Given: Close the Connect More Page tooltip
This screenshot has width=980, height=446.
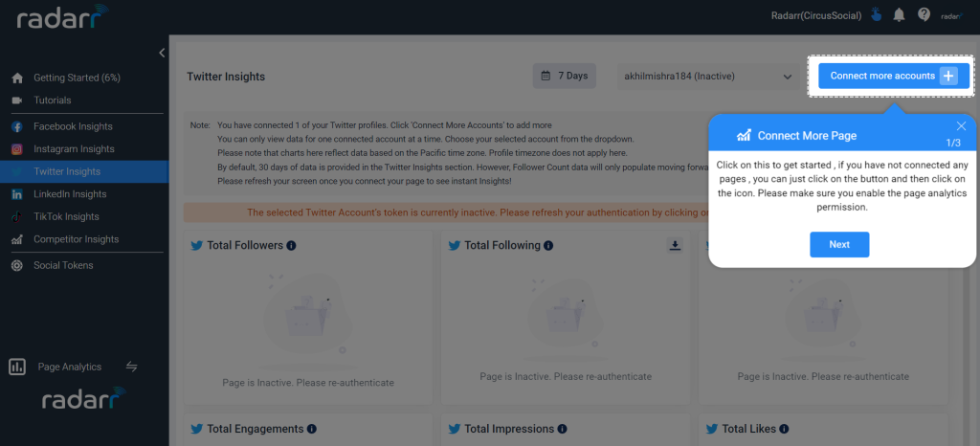Looking at the screenshot, I should click(x=961, y=126).
